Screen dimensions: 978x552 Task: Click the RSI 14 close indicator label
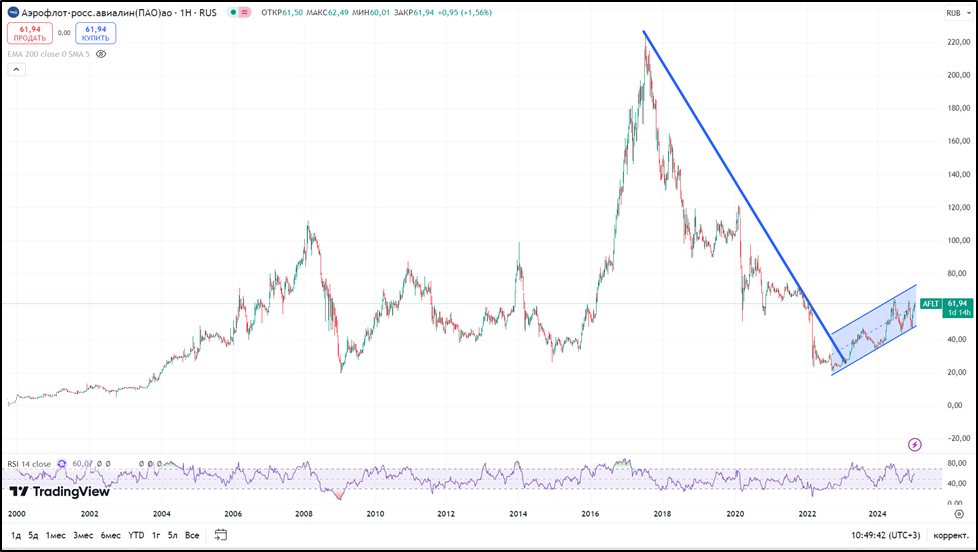[29, 464]
